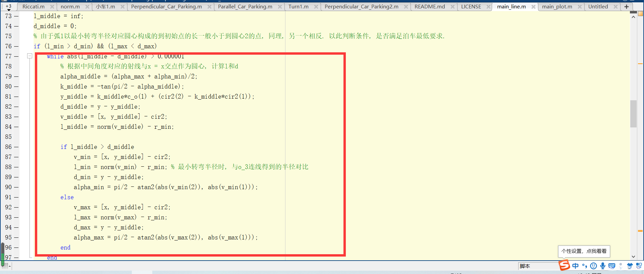The image size is (644, 274).
Task: Click the alpha_middle assignment on line 79
Action: (129, 76)
